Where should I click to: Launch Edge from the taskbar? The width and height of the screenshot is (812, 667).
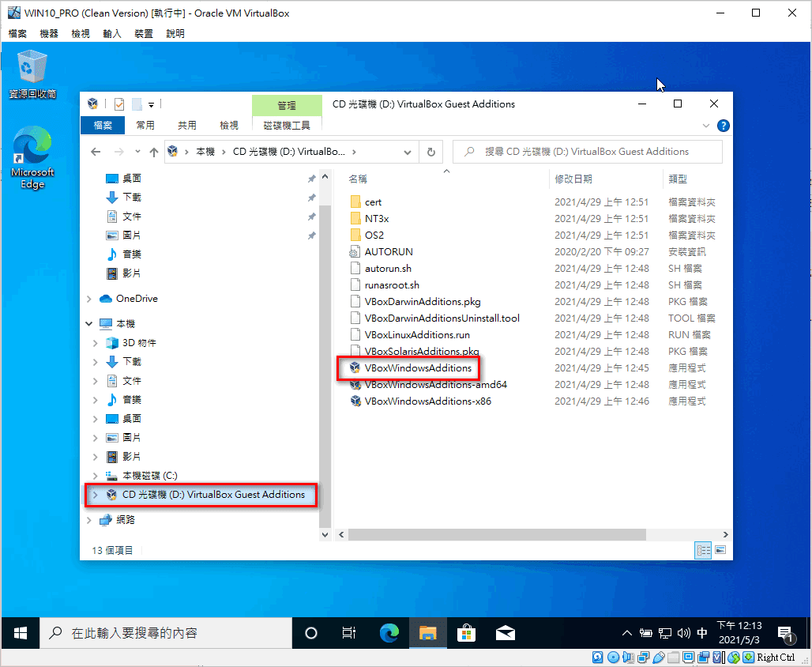(x=389, y=633)
